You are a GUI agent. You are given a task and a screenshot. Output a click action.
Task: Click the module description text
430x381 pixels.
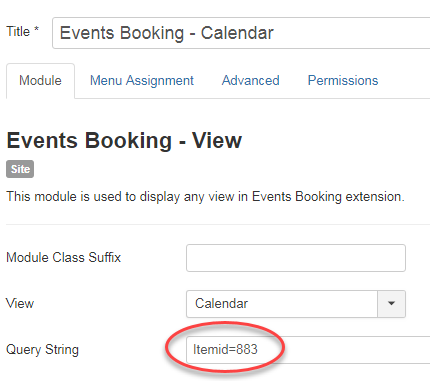pyautogui.click(x=205, y=197)
